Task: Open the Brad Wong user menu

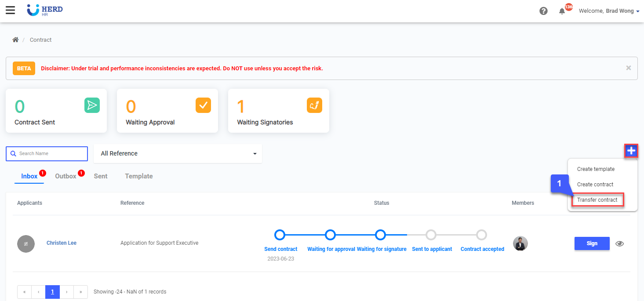Action: tap(609, 11)
